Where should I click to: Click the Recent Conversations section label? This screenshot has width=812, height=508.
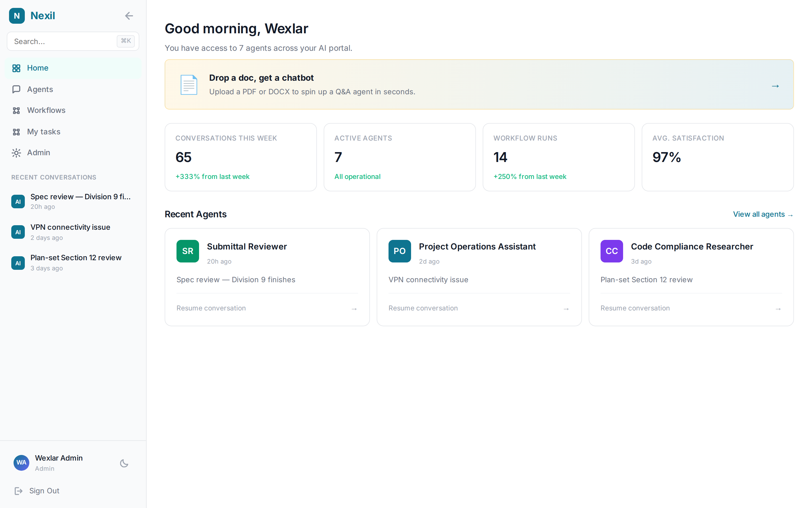pyautogui.click(x=54, y=178)
